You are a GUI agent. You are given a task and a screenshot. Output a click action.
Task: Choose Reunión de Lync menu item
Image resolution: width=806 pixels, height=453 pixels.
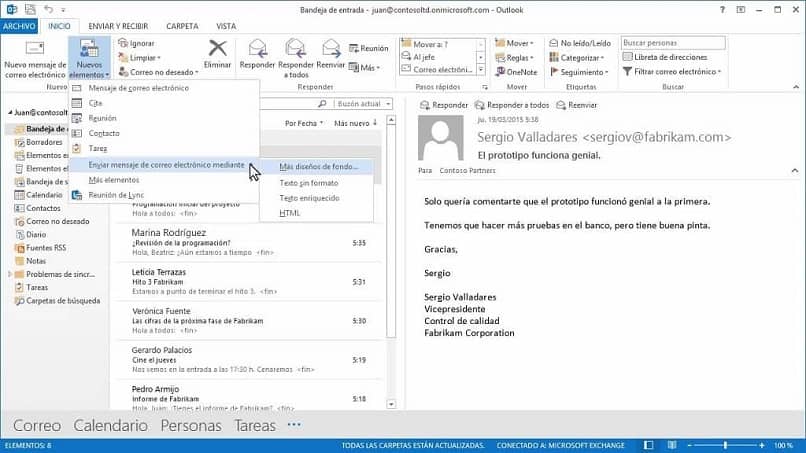163,195
